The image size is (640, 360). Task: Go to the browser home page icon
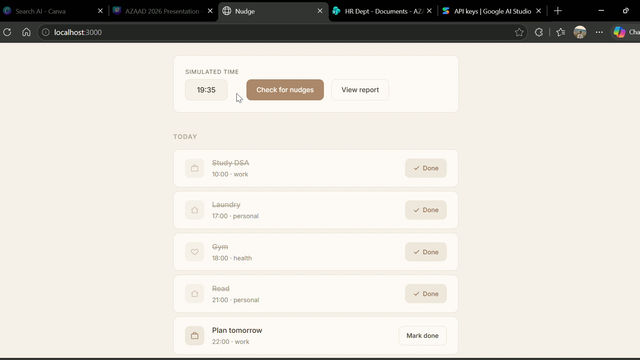point(26,32)
